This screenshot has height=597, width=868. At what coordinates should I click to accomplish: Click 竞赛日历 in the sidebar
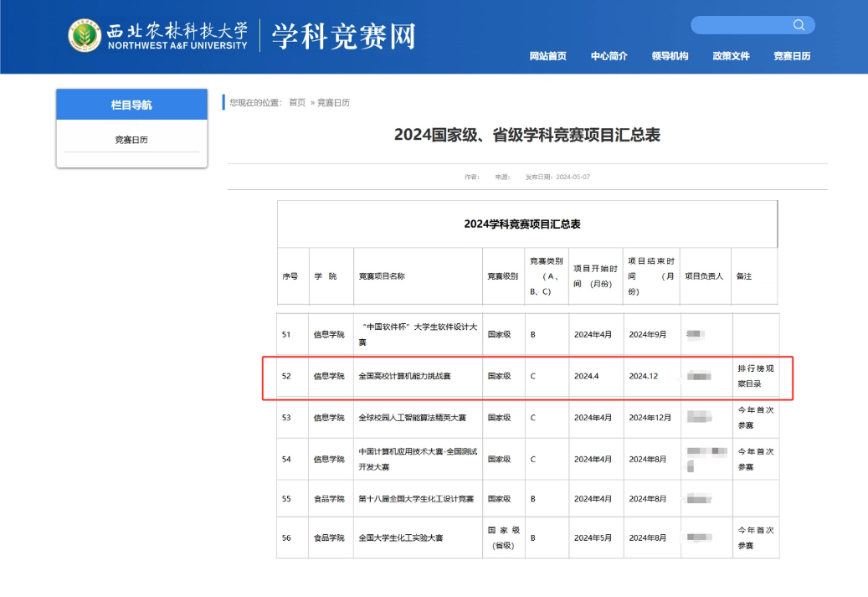[x=131, y=140]
